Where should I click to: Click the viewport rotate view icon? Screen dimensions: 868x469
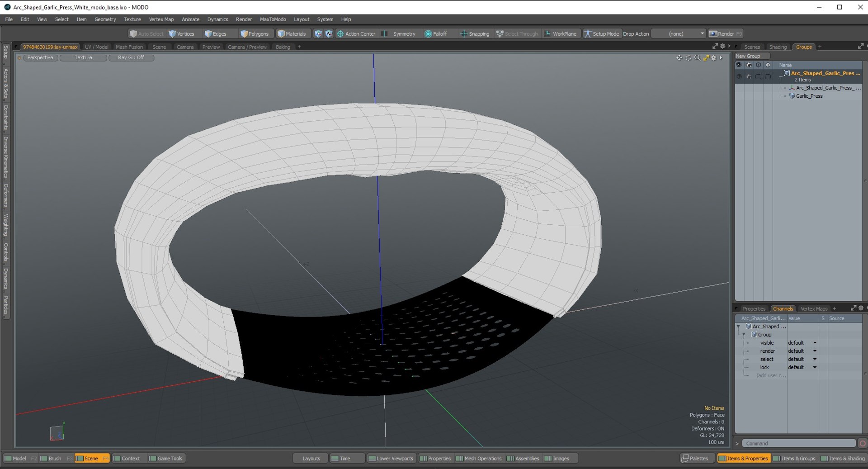[x=688, y=58]
